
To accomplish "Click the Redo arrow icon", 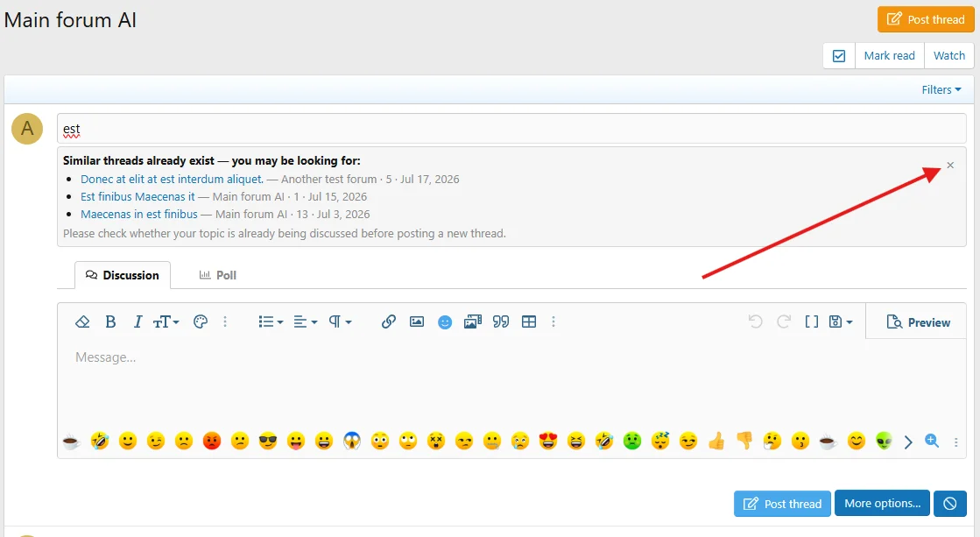I will click(784, 322).
